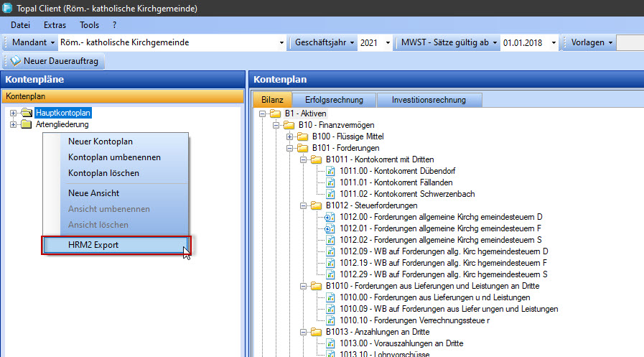
Task: Select account 1012.09 WB auf Forderungen row
Action: 444,251
